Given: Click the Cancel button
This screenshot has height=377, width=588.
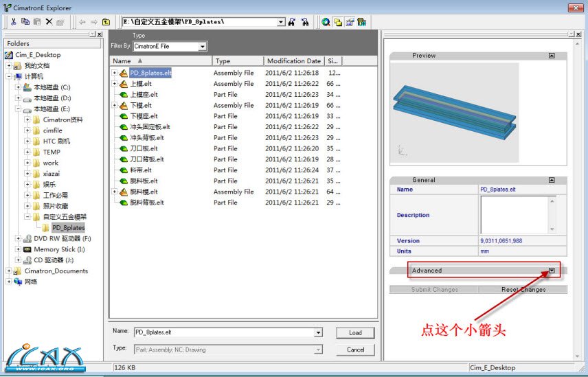Looking at the screenshot, I should pos(355,350).
